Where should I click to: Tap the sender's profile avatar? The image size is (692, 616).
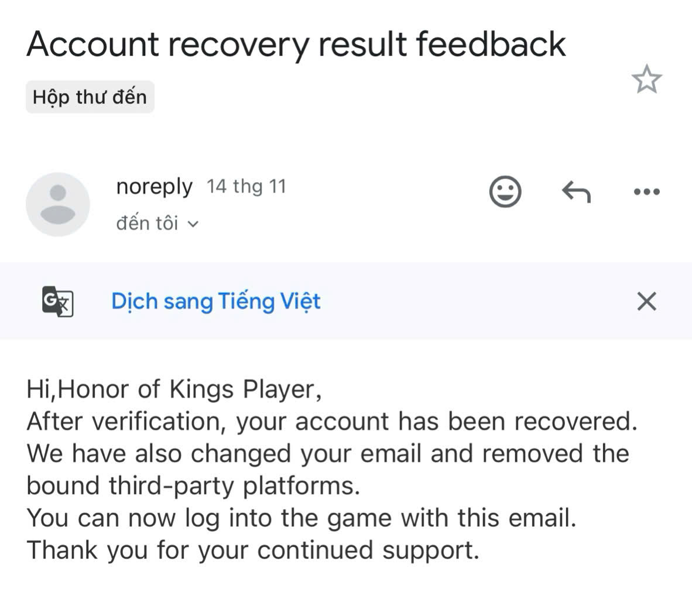tap(57, 204)
